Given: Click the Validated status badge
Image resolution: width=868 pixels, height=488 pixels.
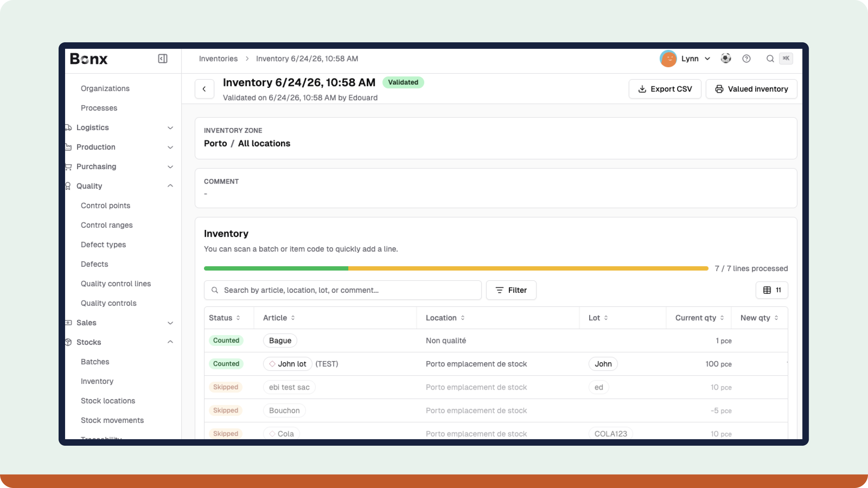Looking at the screenshot, I should [x=403, y=82].
